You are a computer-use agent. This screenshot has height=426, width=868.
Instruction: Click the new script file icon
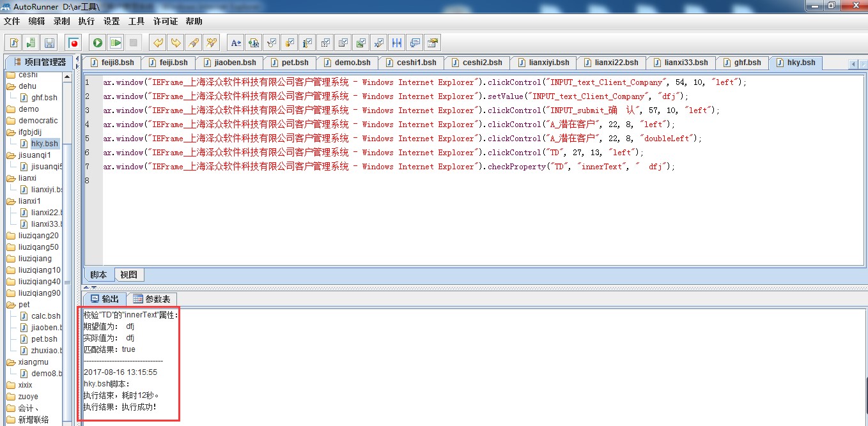coord(13,43)
